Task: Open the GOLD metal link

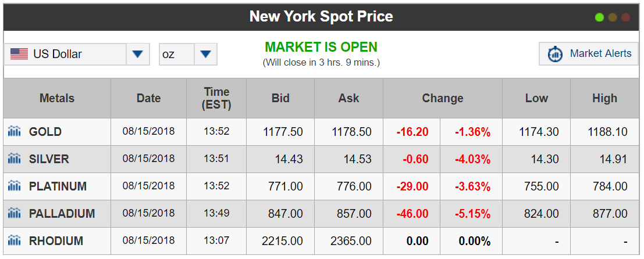Action: (45, 132)
